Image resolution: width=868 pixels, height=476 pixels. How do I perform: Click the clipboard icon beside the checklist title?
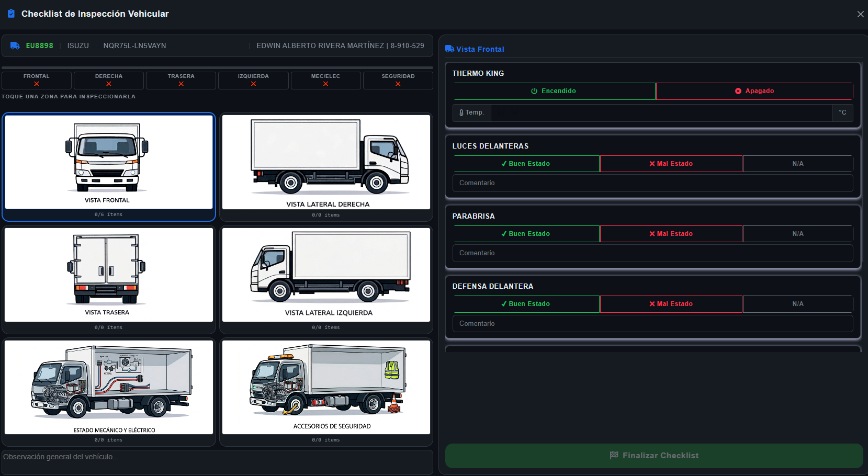11,14
